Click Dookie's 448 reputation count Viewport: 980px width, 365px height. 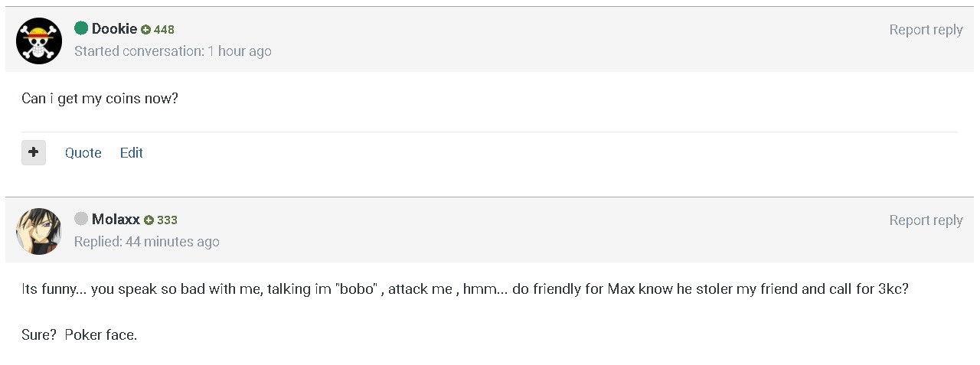[164, 30]
